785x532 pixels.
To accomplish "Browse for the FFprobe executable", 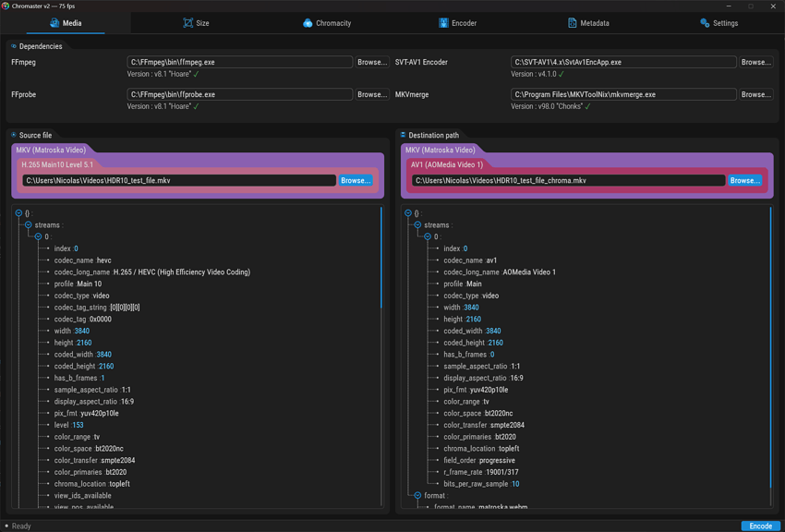I will (x=372, y=94).
